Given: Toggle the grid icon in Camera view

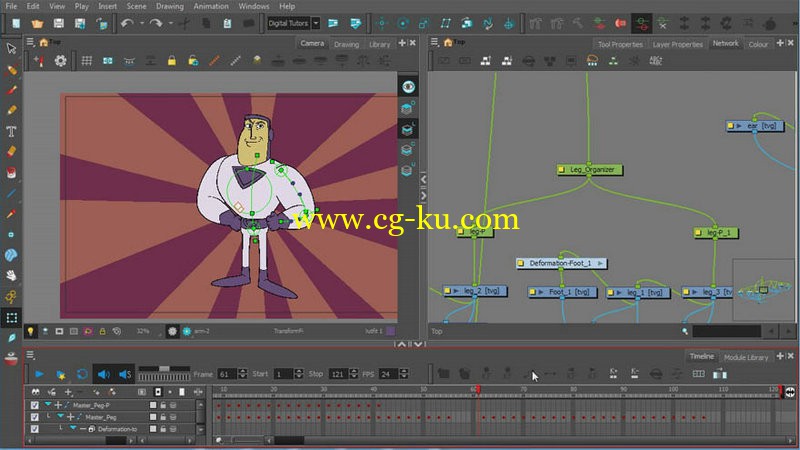Looking at the screenshot, I should pos(87,61).
